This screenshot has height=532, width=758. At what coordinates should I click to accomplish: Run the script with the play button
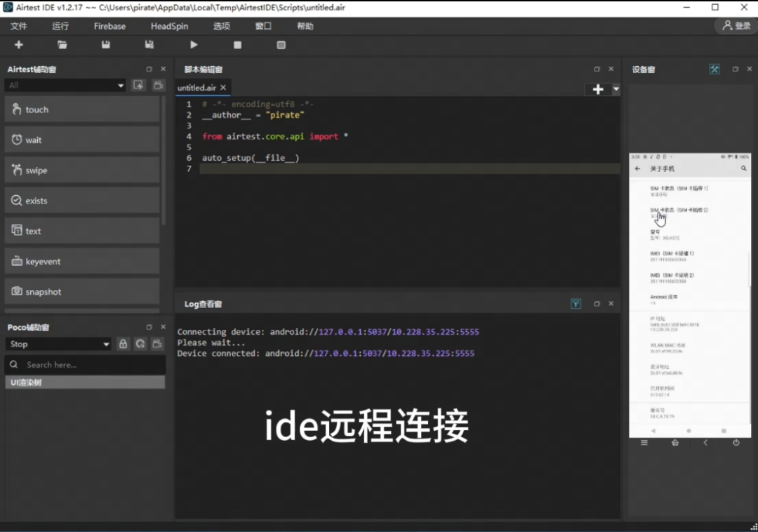point(194,45)
